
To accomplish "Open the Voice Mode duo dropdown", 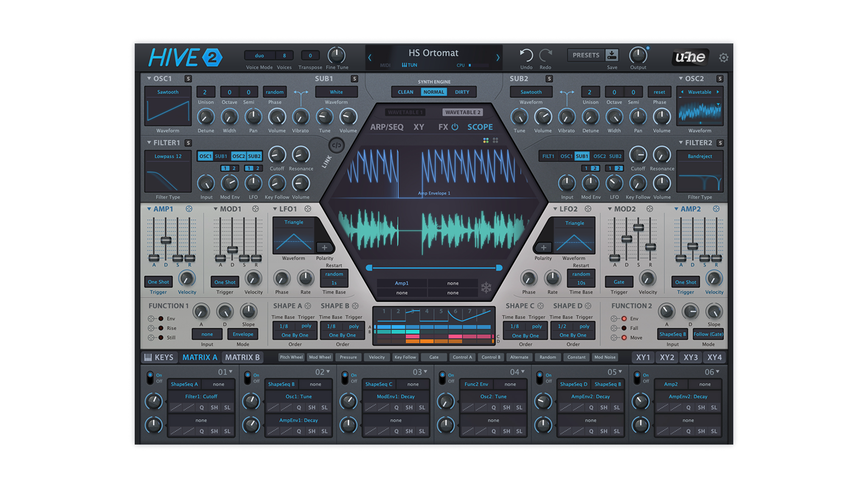I will coord(259,56).
